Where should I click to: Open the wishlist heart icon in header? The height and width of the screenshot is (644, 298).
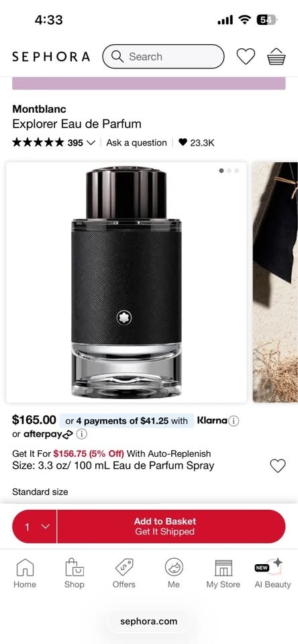pos(246,56)
